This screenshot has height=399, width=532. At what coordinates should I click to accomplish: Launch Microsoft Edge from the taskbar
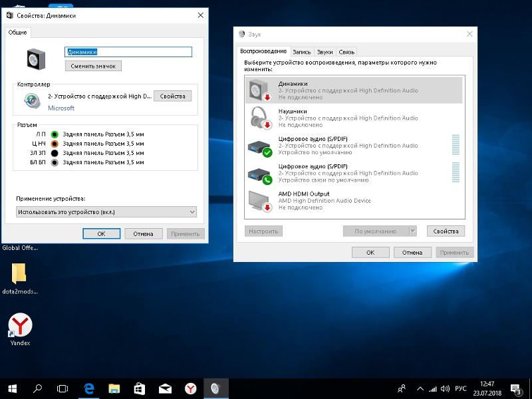click(89, 389)
